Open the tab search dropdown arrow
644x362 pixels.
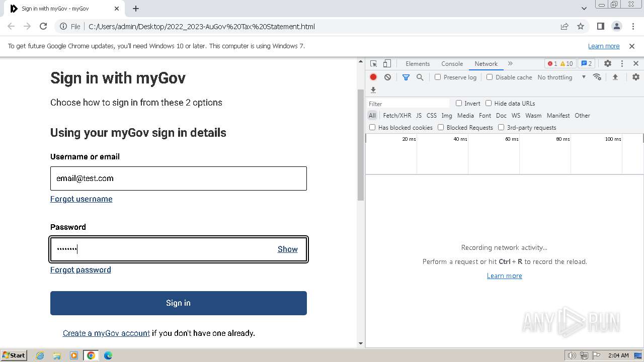(x=584, y=9)
